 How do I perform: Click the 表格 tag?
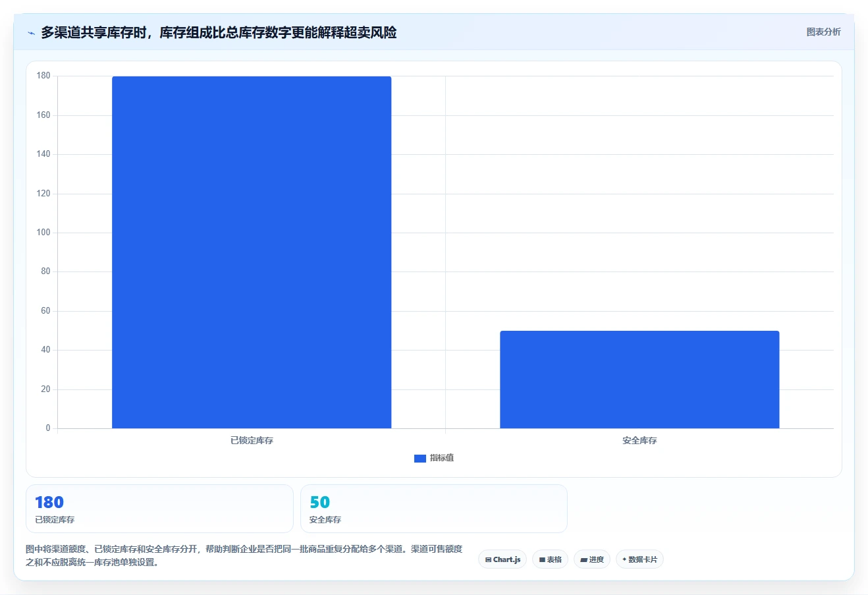(x=550, y=559)
